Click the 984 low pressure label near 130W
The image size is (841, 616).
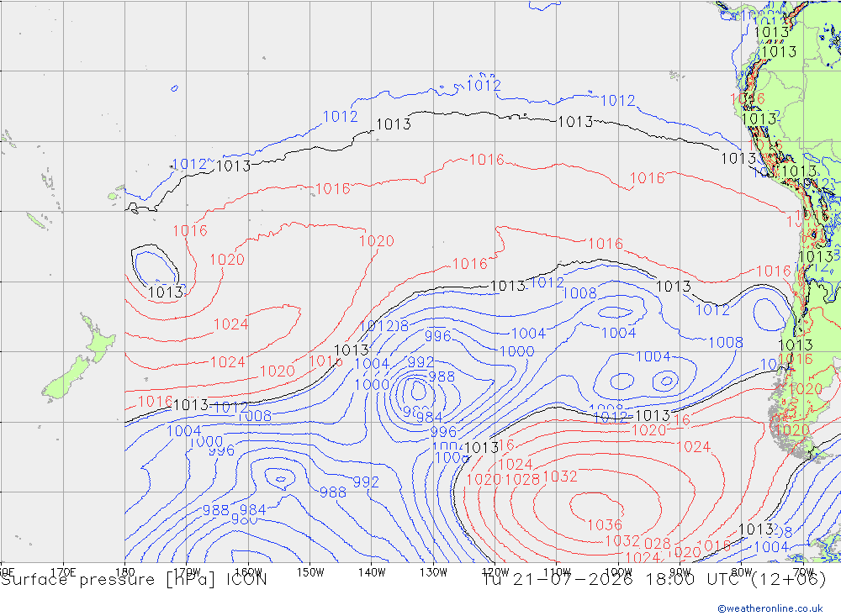click(429, 417)
